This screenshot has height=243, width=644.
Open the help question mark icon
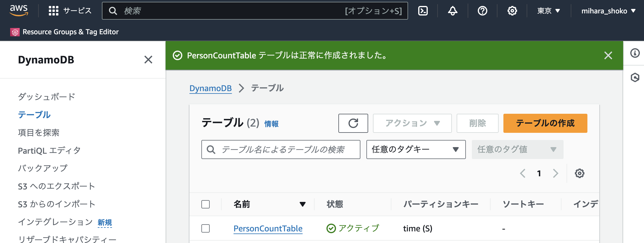[x=483, y=11]
